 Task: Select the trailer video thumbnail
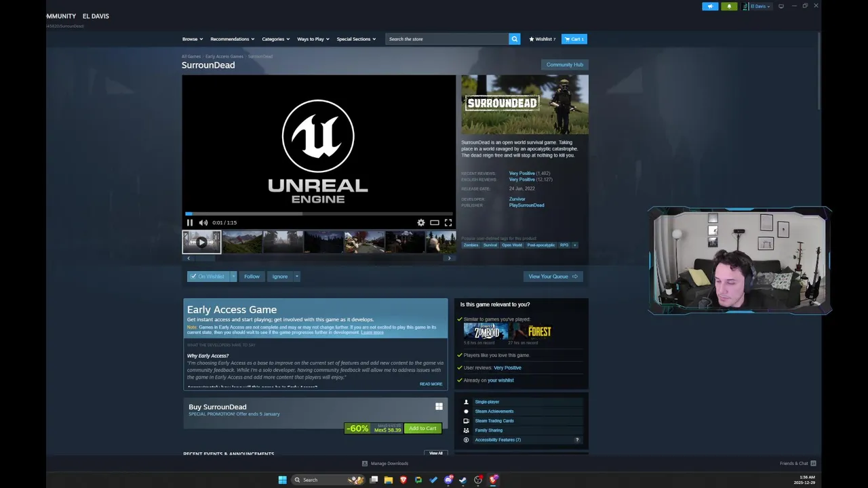[201, 242]
